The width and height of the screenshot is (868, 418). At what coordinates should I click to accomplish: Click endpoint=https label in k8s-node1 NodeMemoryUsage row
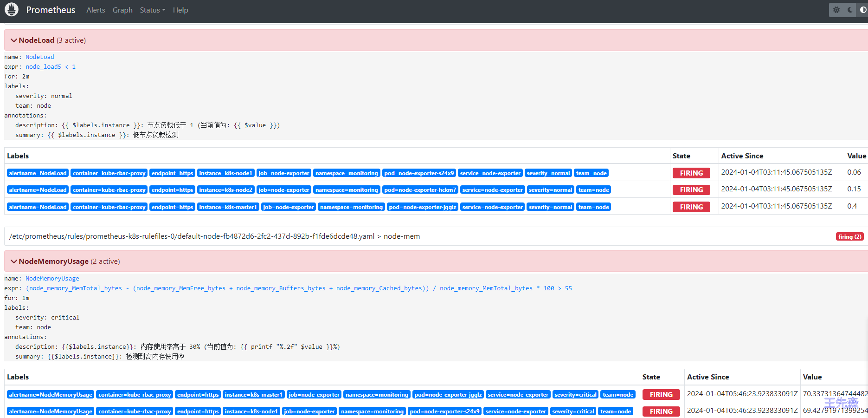click(198, 411)
